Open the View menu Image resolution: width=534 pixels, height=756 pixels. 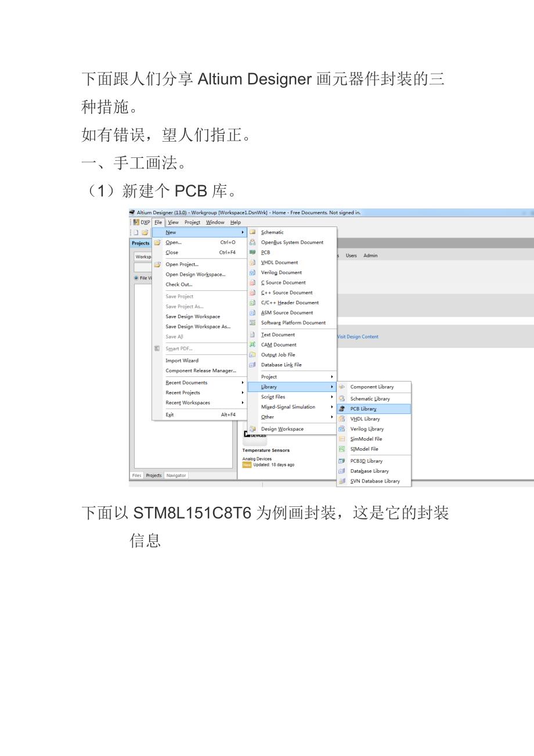click(x=173, y=222)
